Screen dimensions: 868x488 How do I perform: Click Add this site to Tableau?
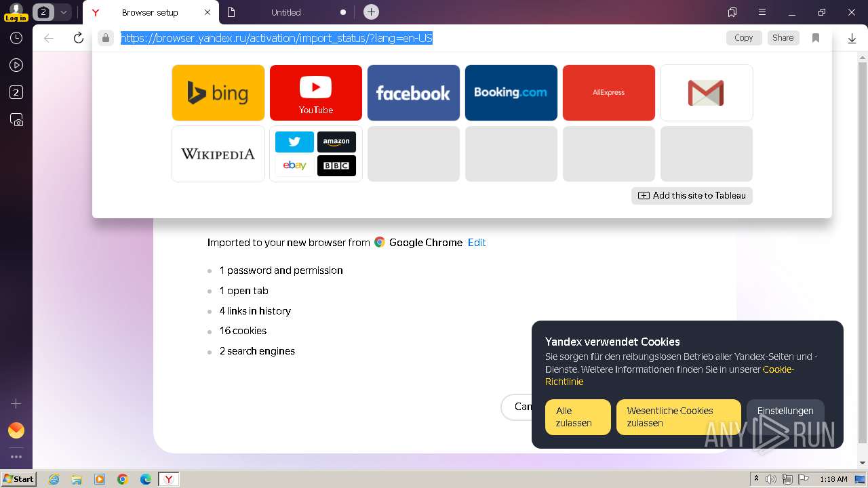692,195
